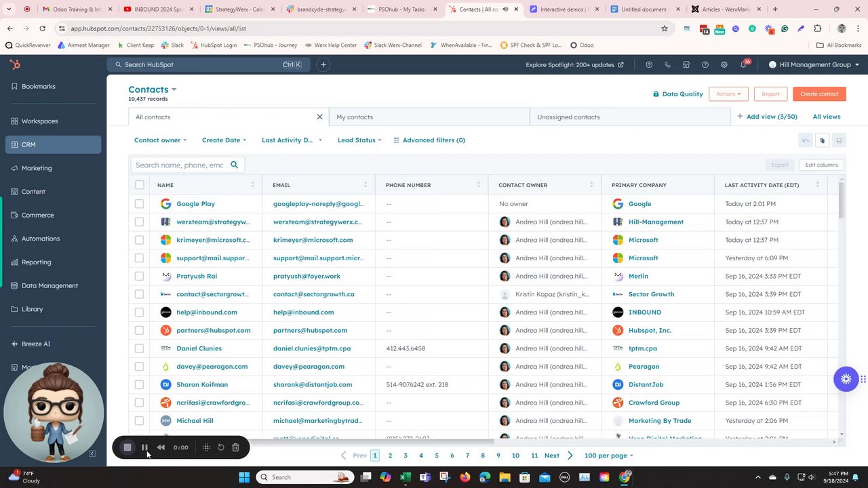
Task: Restart the recording with the refresh icon
Action: 221,447
